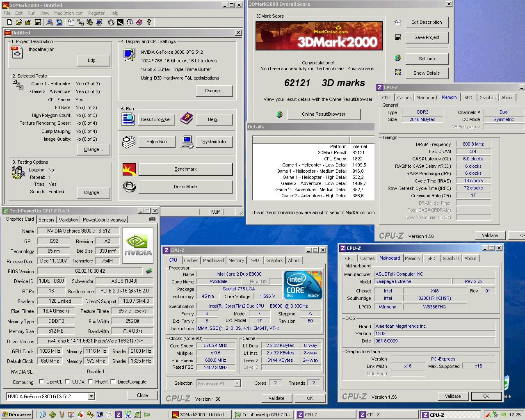The width and height of the screenshot is (525, 420).
Task: Click the 3DMark2000 banner image
Action: point(319,36)
